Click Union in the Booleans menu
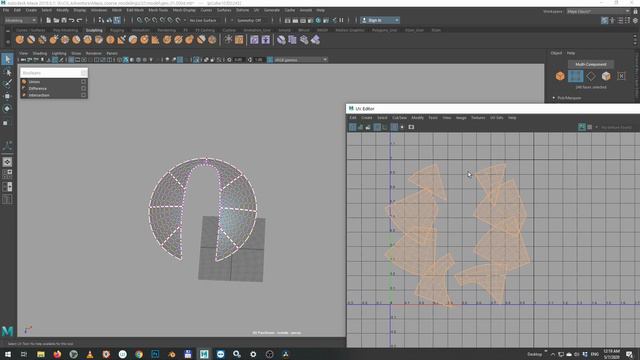This screenshot has height=360, width=640. coord(34,82)
